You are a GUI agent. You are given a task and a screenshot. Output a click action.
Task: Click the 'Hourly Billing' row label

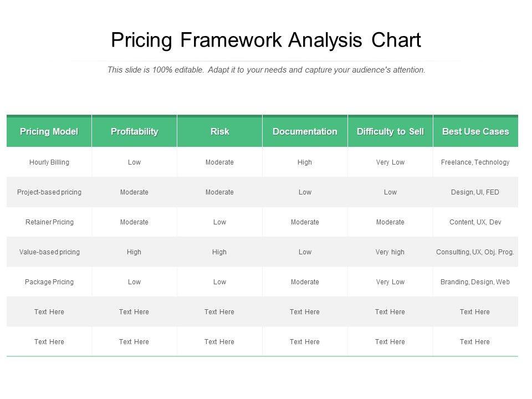pos(49,162)
